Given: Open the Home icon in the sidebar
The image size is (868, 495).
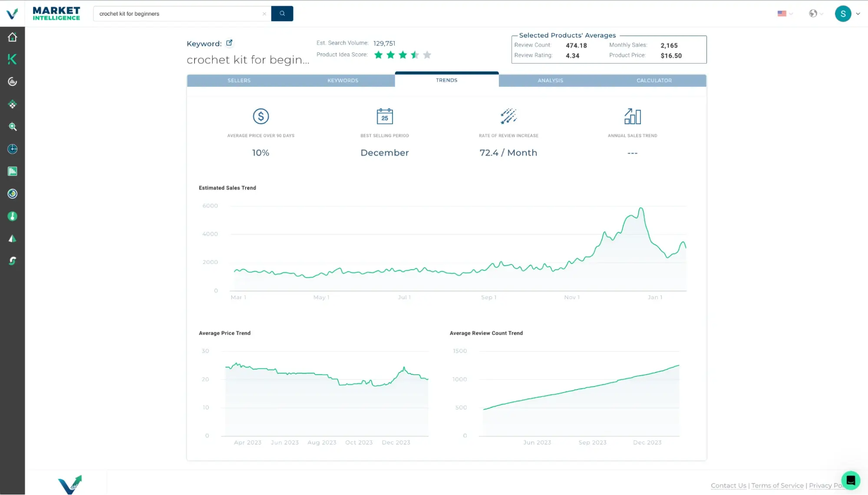Looking at the screenshot, I should [12, 37].
